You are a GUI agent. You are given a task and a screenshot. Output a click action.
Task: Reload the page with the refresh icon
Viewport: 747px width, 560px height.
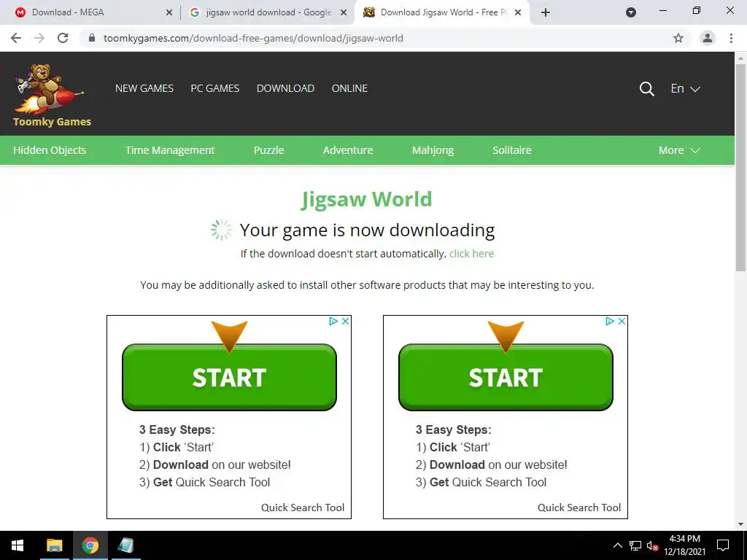pos(63,38)
